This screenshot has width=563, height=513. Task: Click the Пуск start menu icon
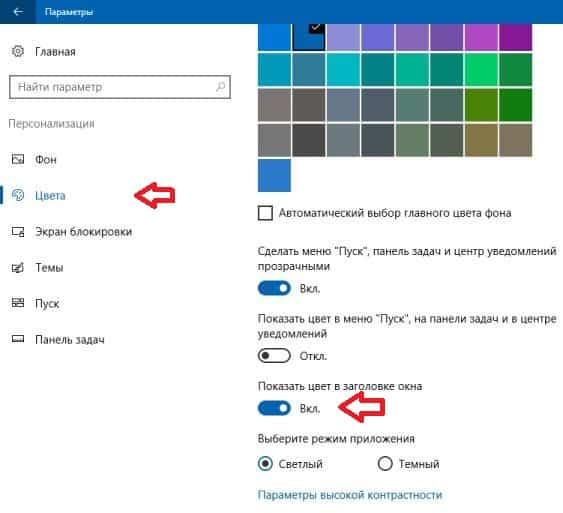[x=18, y=303]
